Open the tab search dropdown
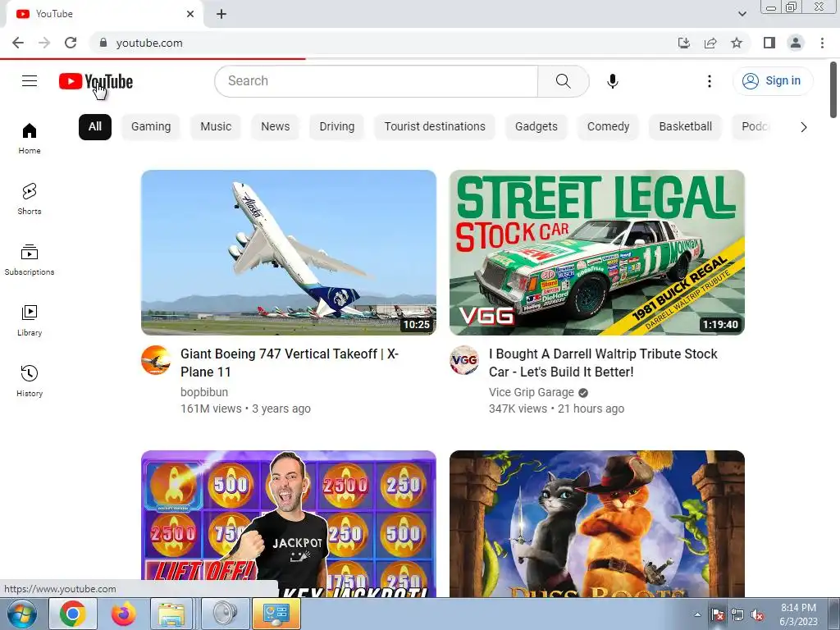 742,14
